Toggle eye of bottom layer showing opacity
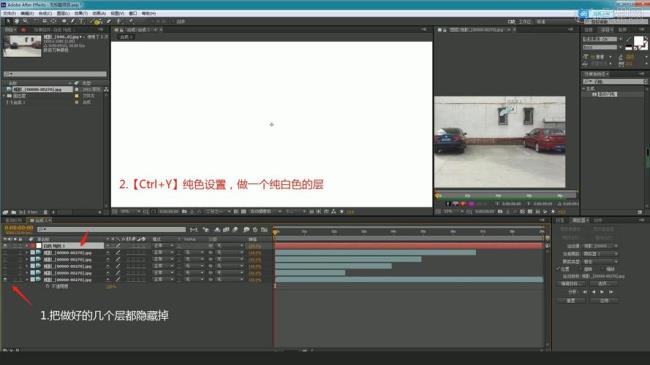The height and width of the screenshot is (365, 650). pos(5,280)
